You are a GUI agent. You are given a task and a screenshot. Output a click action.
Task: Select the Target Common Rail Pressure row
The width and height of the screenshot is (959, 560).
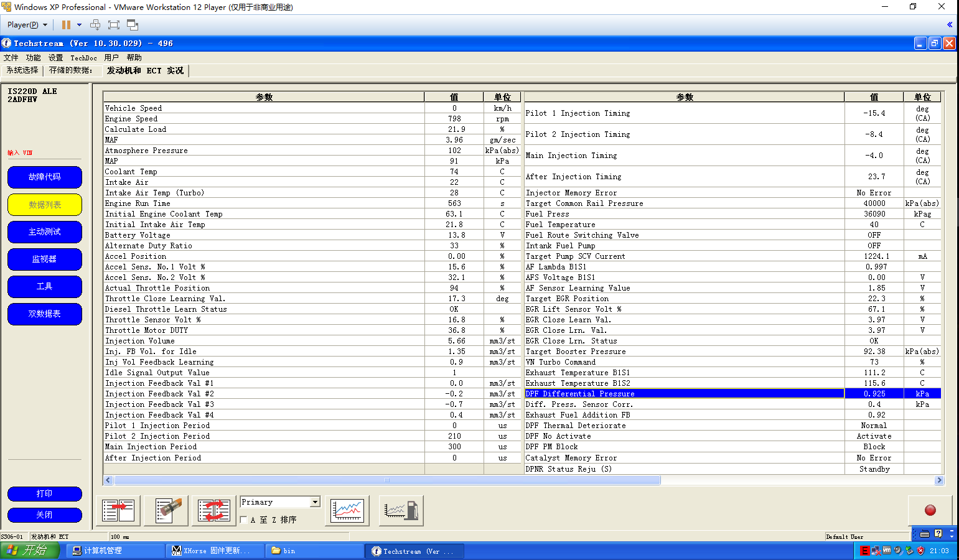coord(732,203)
